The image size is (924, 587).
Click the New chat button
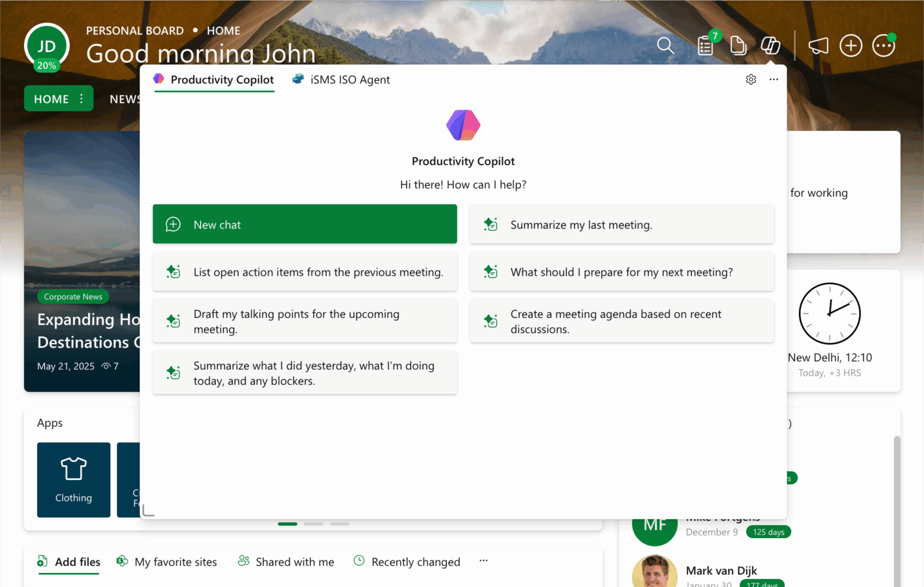coord(305,224)
